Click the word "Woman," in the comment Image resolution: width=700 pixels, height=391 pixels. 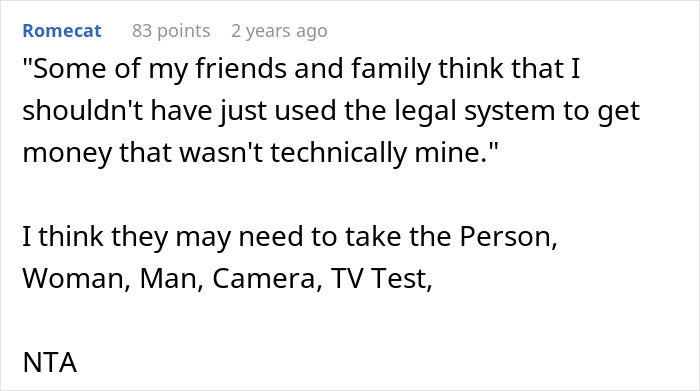click(x=77, y=279)
